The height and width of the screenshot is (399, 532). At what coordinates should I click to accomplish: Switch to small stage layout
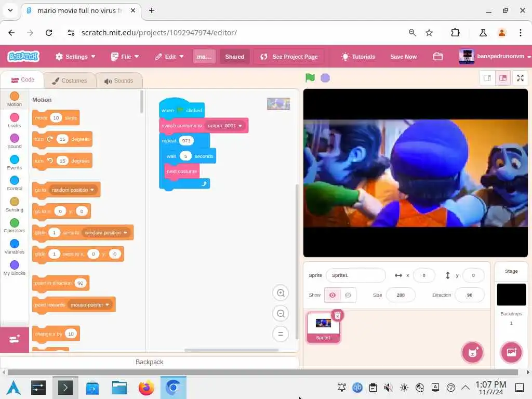pyautogui.click(x=487, y=78)
